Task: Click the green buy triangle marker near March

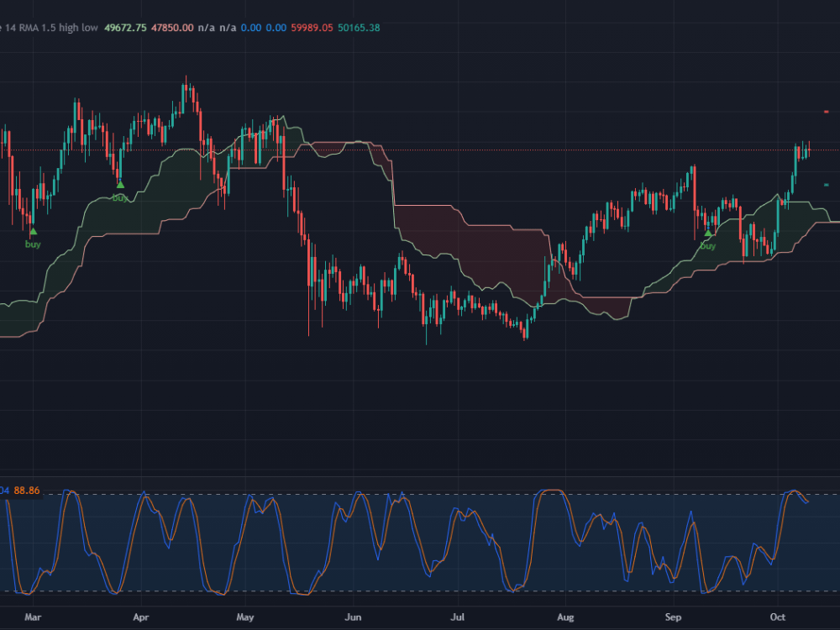Action: click(32, 229)
